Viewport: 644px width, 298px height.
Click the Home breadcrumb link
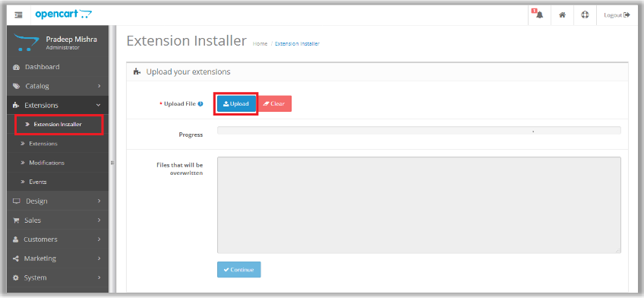[x=260, y=43]
